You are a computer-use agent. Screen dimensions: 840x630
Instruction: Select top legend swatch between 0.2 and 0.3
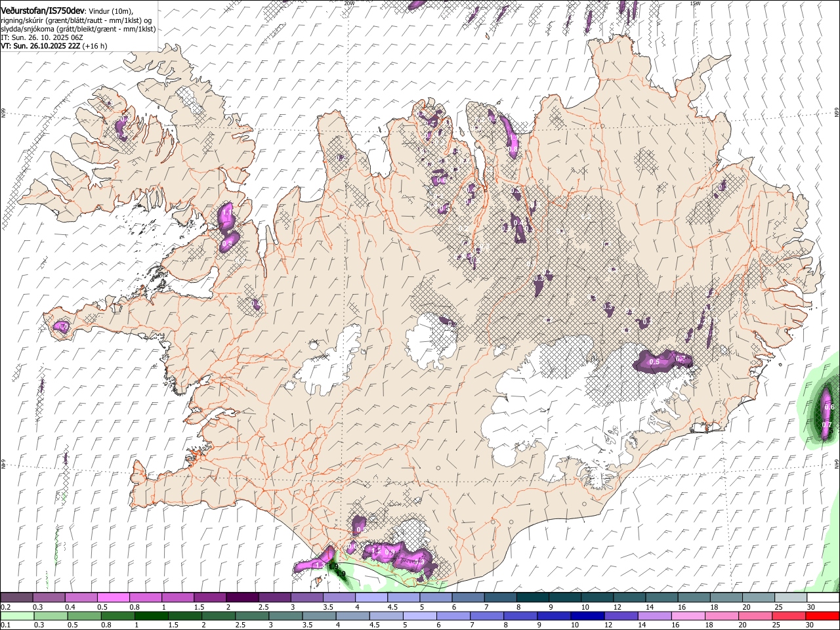pos(16,598)
